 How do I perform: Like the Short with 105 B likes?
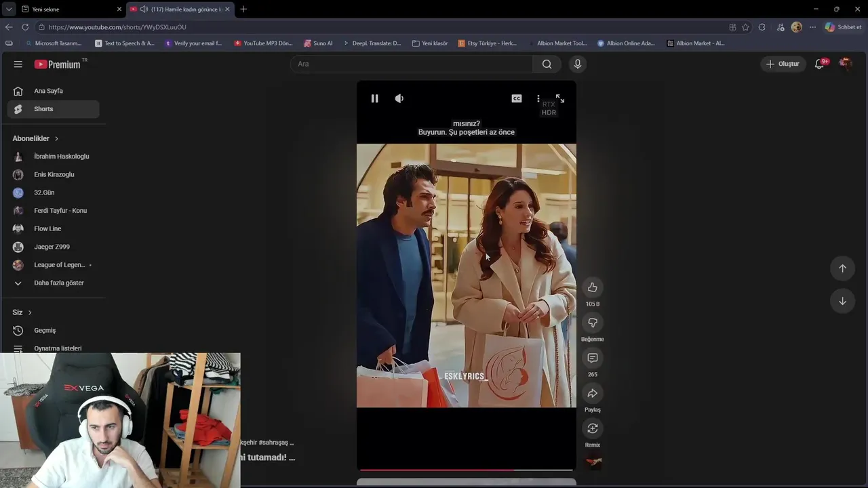coord(593,287)
